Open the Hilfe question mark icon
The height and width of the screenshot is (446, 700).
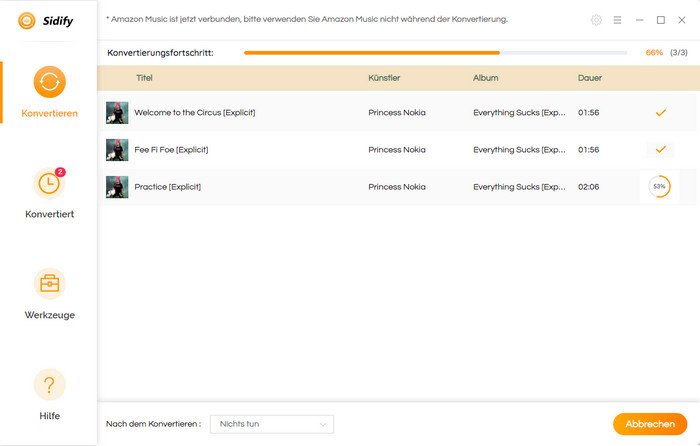point(49,385)
